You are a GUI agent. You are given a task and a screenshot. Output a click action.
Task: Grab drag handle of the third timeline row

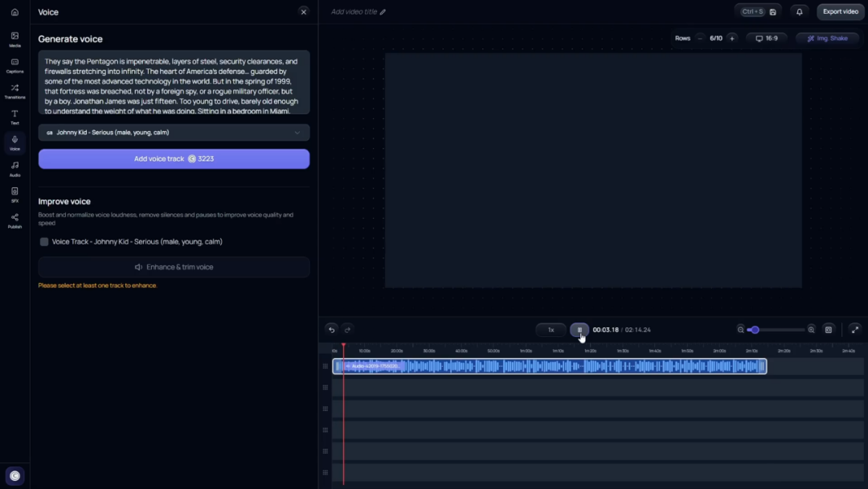325,409
